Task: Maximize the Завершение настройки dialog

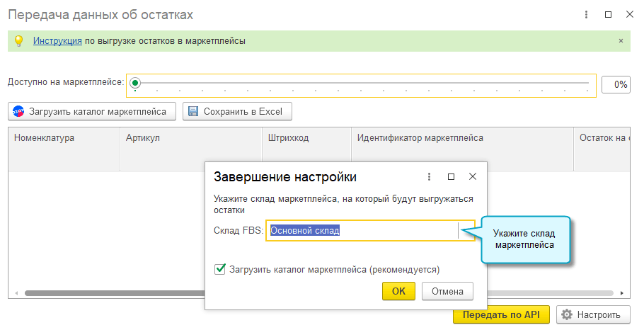Action: tap(451, 177)
